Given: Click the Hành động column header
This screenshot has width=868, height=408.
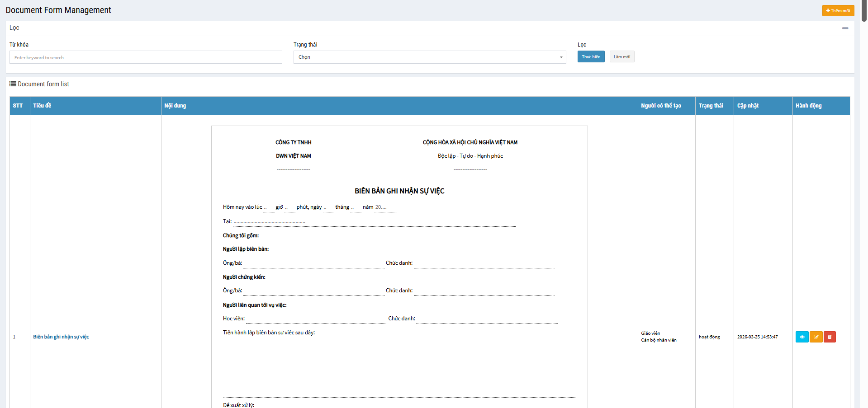Looking at the screenshot, I should point(808,106).
